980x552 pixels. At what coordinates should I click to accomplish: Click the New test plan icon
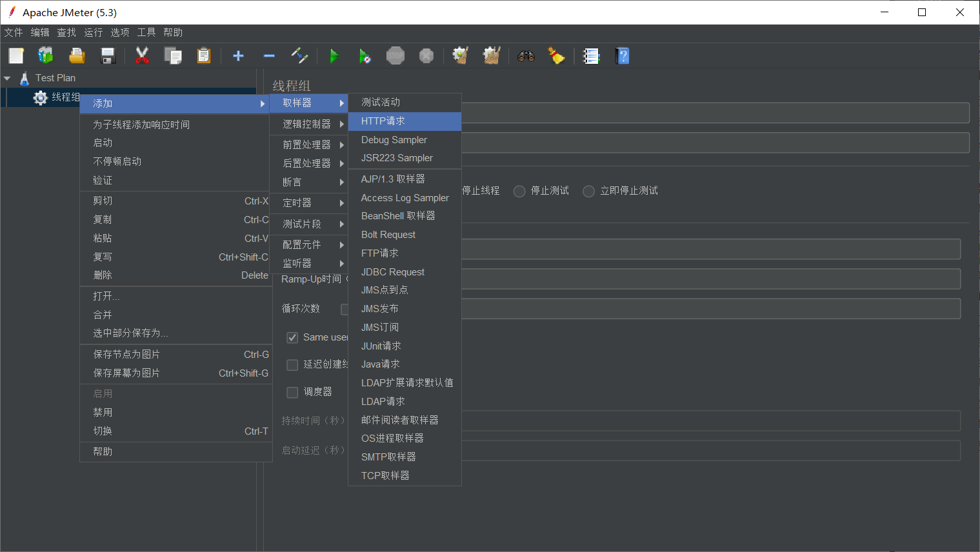click(x=16, y=56)
